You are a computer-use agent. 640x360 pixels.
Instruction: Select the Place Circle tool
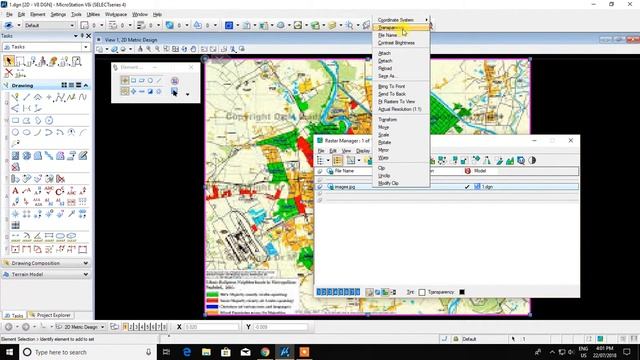tap(15, 132)
